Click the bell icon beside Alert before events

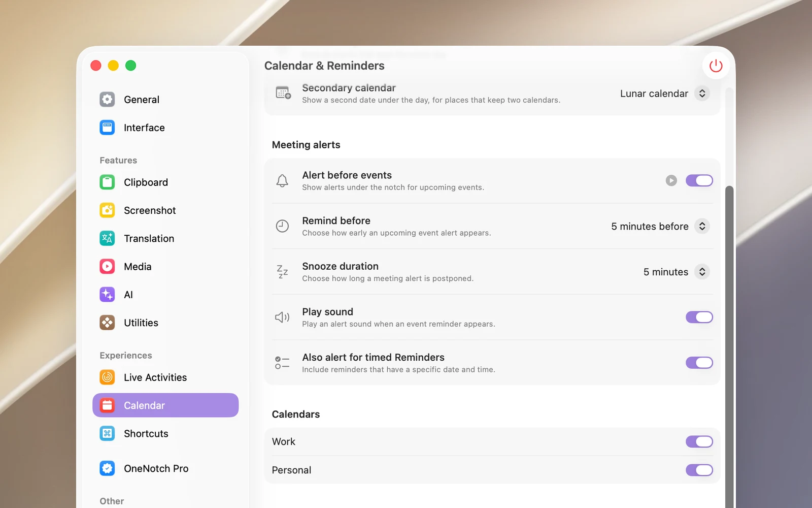coord(282,181)
